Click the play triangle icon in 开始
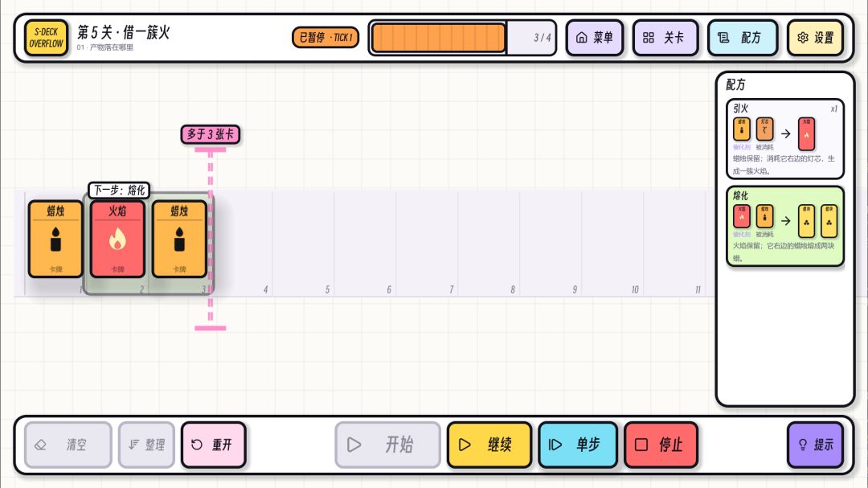This screenshot has width=868, height=488. click(x=354, y=445)
